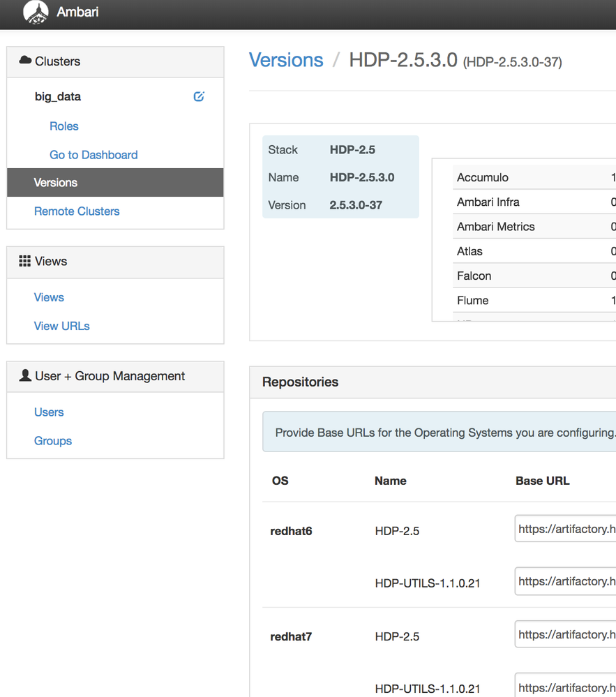This screenshot has height=697, width=616.
Task: Open the Groups management link
Action: tap(53, 441)
